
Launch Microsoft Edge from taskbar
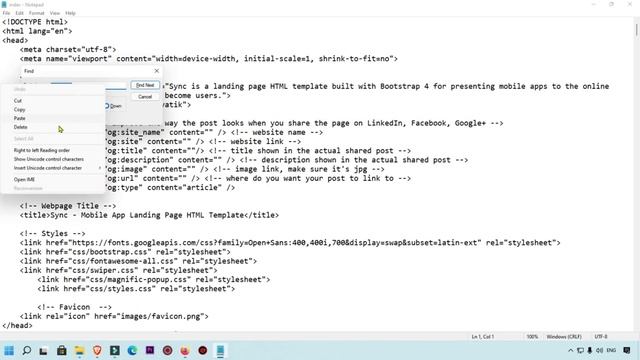132,350
